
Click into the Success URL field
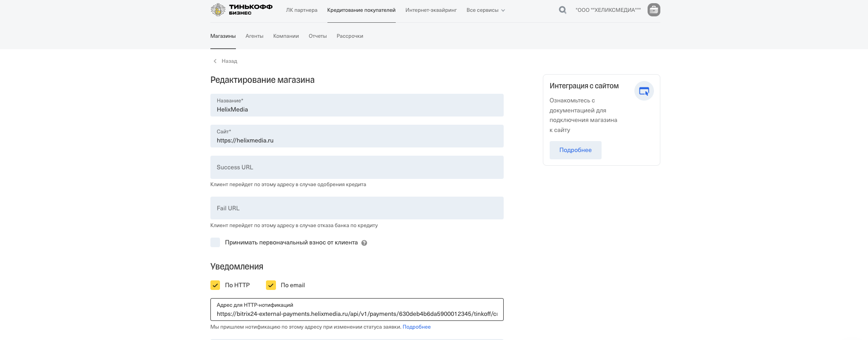(357, 167)
